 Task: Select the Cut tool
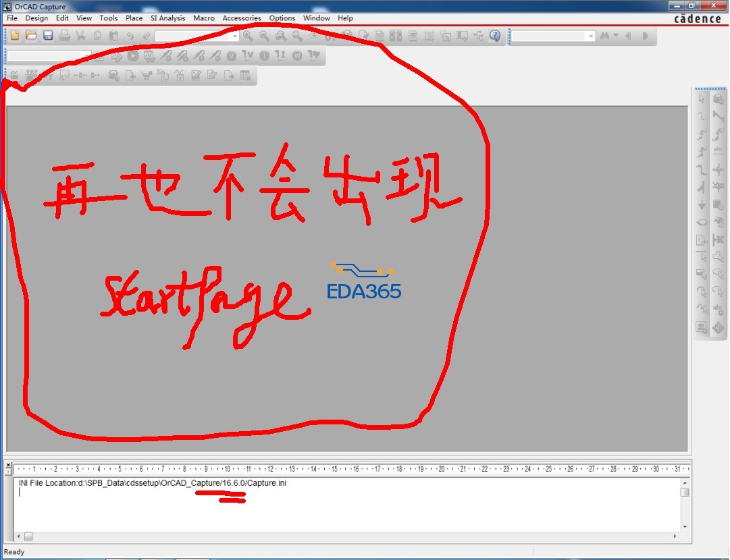(80, 36)
